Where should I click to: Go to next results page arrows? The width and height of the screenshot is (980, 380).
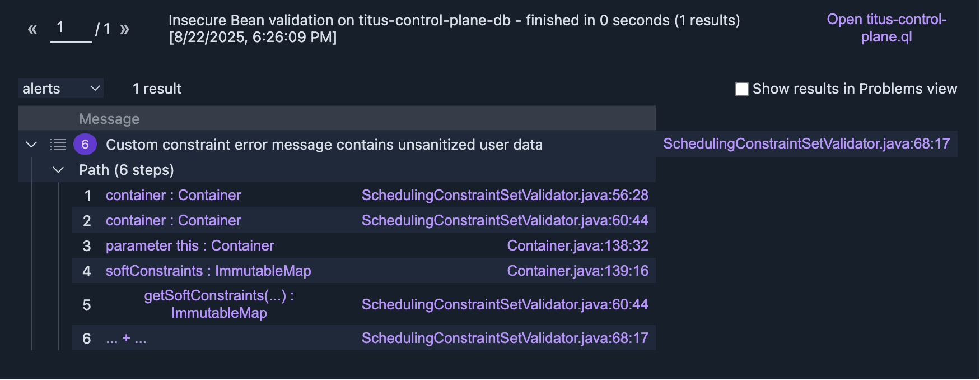click(x=124, y=29)
